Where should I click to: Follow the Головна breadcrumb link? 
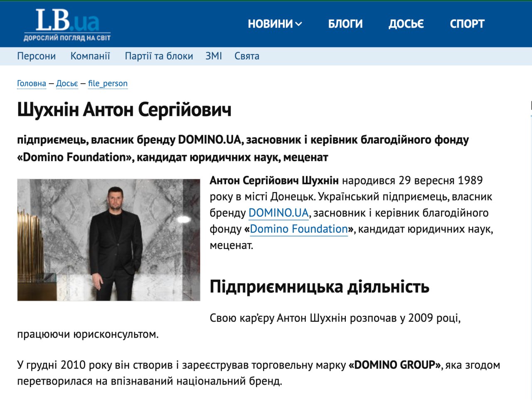tap(32, 84)
